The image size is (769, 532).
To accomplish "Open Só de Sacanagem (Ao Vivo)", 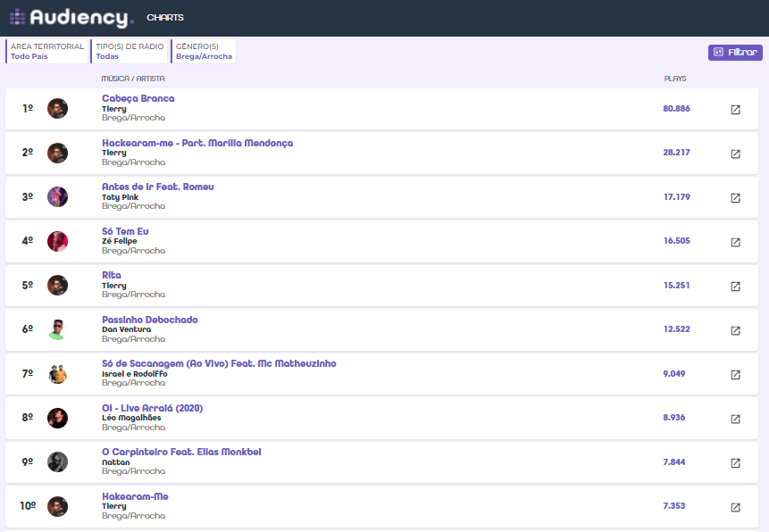I will 219,364.
